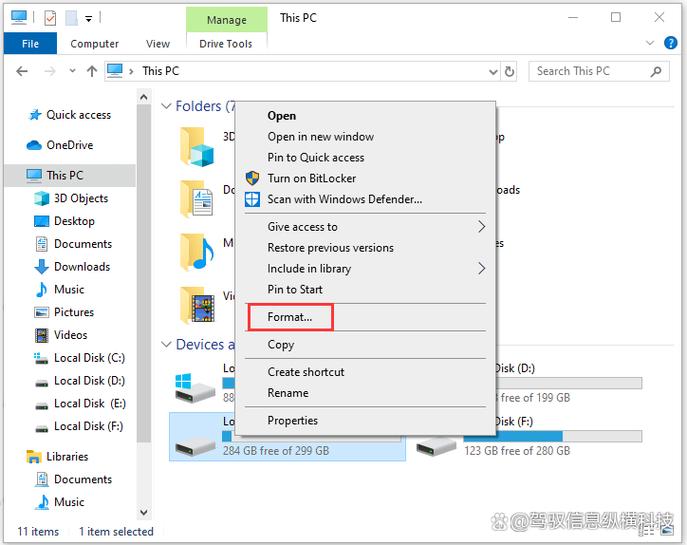The width and height of the screenshot is (687, 545).
Task: Select OneDrive in navigation pane
Action: (60, 145)
